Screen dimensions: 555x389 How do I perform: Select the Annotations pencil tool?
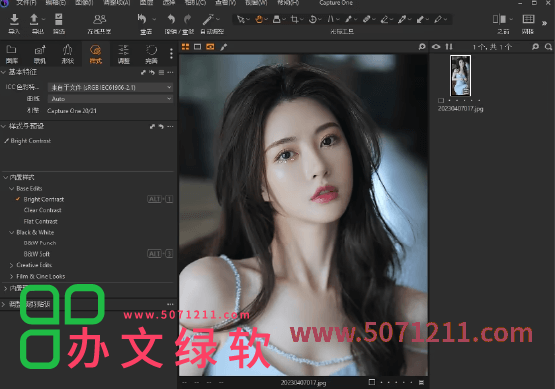click(x=438, y=19)
